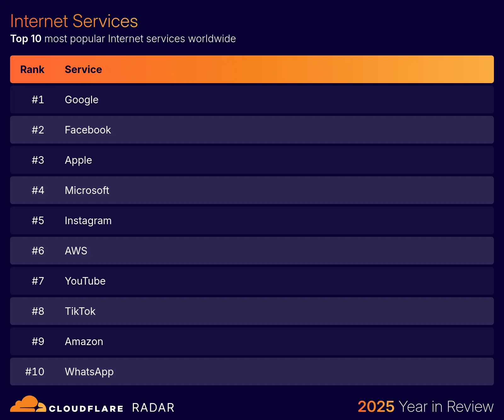Screen dimensions: 504x420
Task: Click the Cloudflare cloud logo icon
Action: tap(28, 404)
